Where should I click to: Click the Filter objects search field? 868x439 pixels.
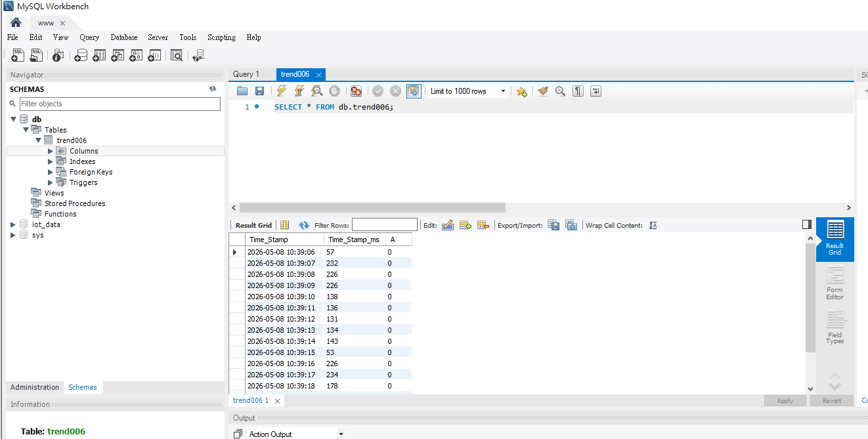pos(119,104)
